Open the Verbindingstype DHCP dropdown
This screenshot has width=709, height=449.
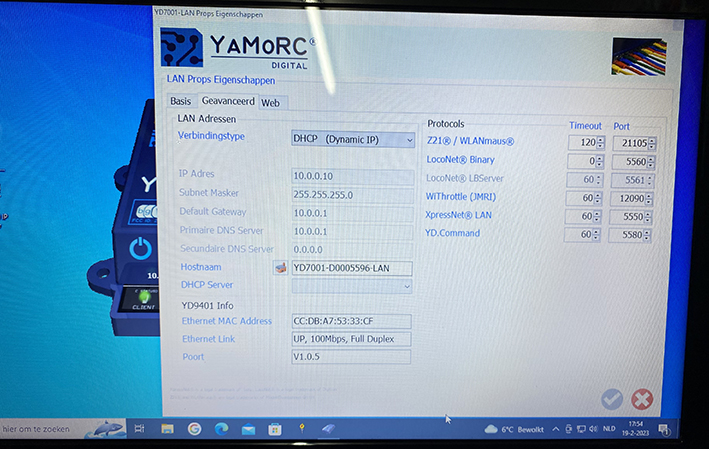353,139
